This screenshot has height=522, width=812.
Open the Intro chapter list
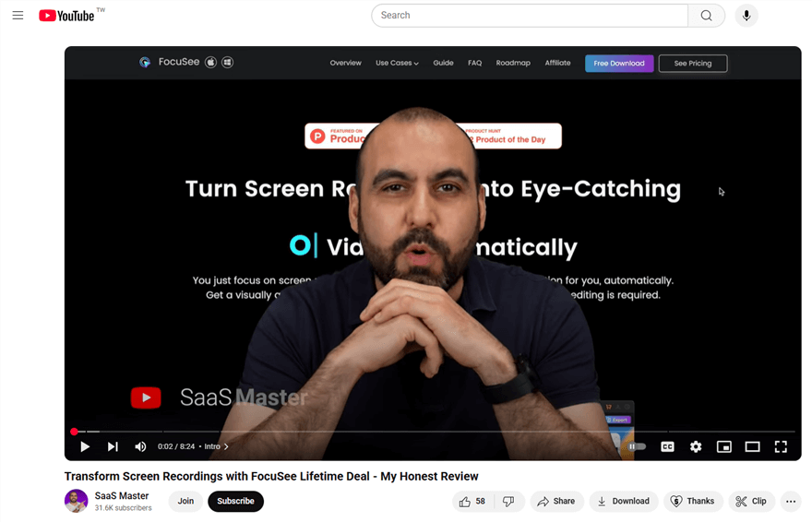217,446
